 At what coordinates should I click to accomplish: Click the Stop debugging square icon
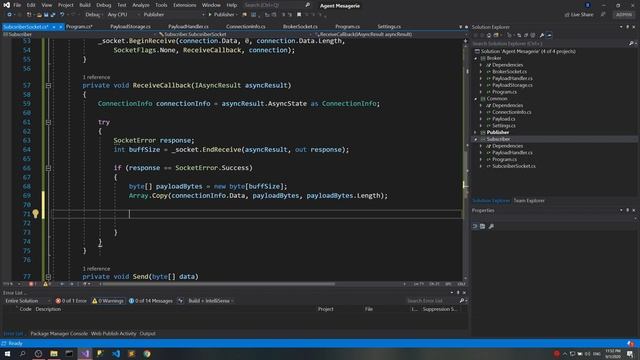click(299, 15)
